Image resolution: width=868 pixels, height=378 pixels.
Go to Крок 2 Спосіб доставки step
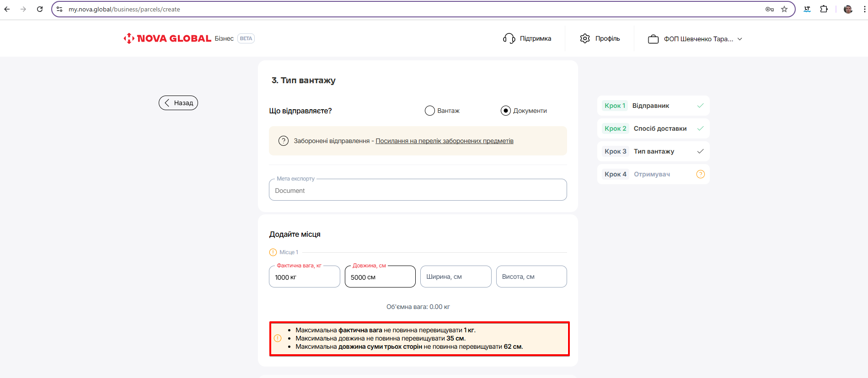coord(653,128)
